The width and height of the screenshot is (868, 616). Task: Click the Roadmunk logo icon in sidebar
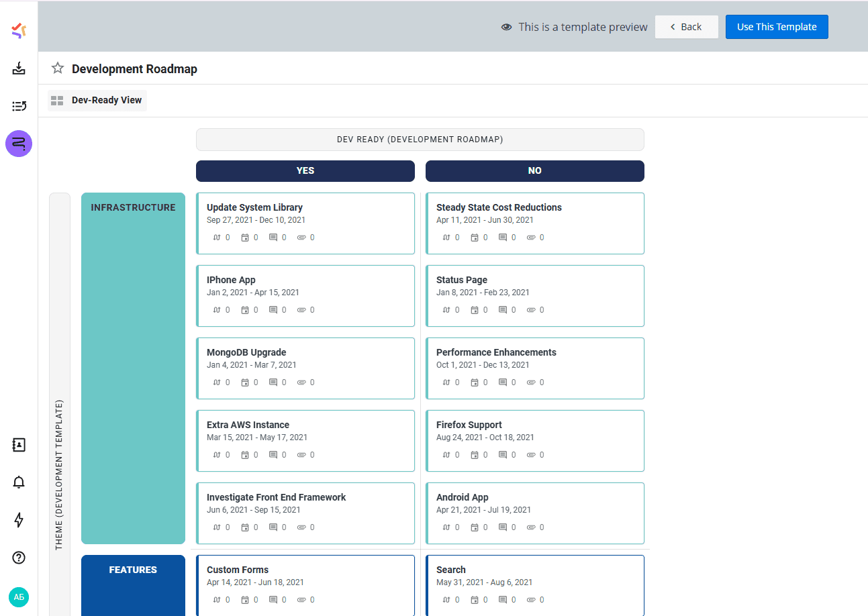(x=19, y=30)
